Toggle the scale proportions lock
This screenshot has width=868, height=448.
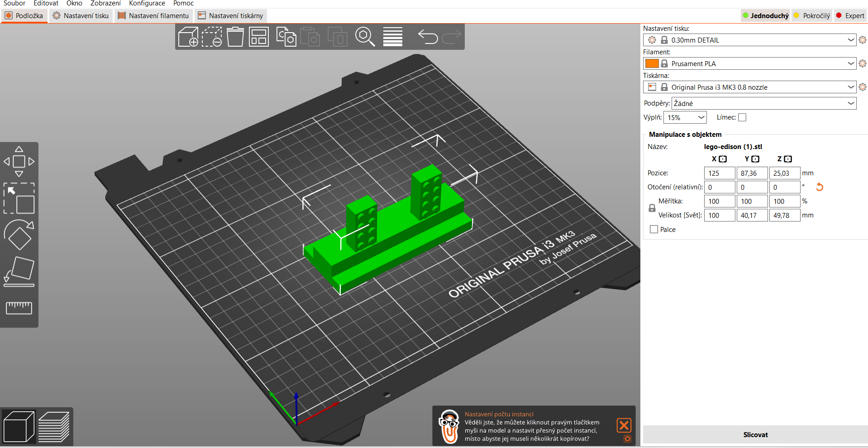[x=652, y=208]
